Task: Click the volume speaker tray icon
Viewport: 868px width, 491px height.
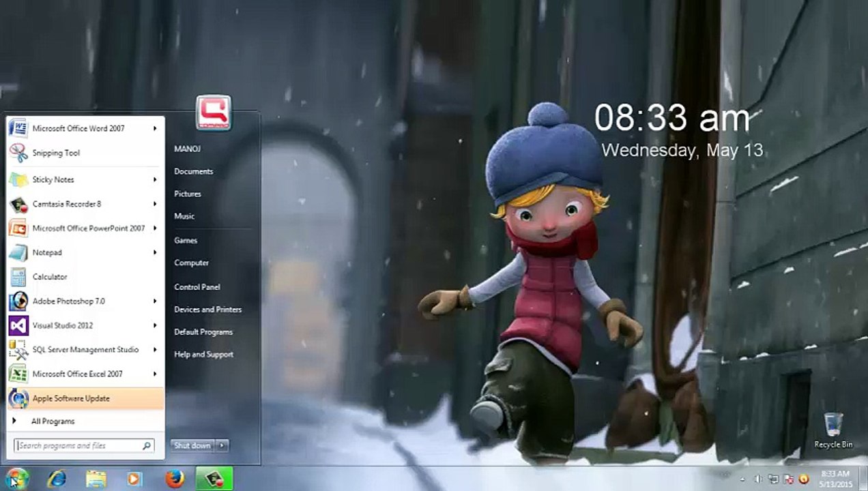Action: point(758,479)
